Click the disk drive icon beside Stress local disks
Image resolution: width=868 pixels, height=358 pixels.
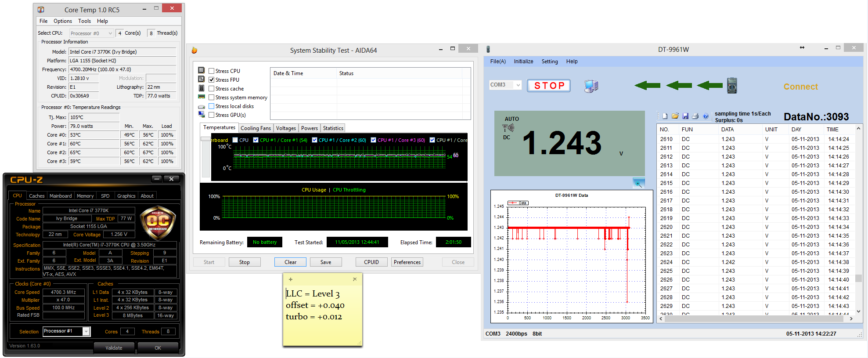(x=202, y=107)
